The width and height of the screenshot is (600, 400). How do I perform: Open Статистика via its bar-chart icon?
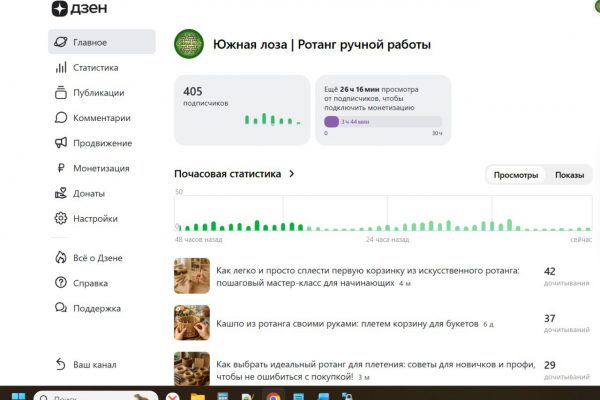[60, 68]
